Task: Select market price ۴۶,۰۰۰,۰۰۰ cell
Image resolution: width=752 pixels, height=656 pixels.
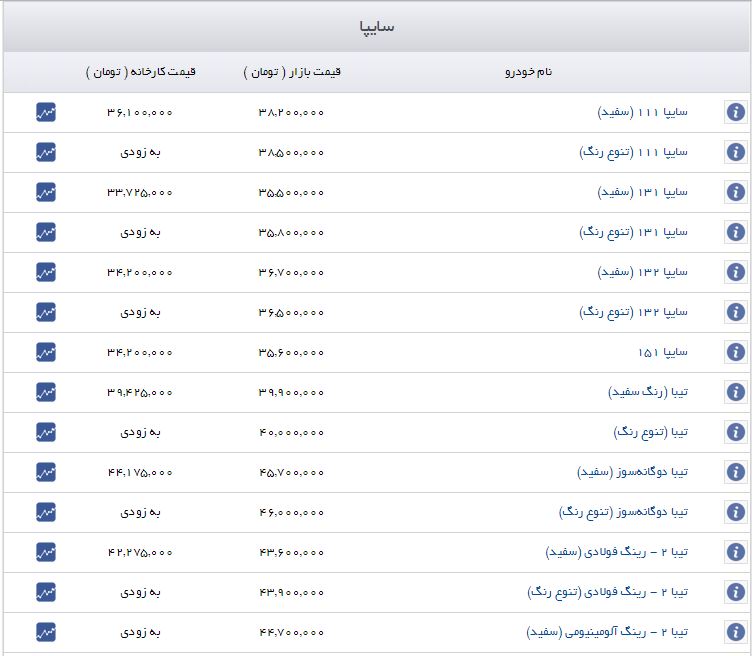Action: tap(291, 513)
